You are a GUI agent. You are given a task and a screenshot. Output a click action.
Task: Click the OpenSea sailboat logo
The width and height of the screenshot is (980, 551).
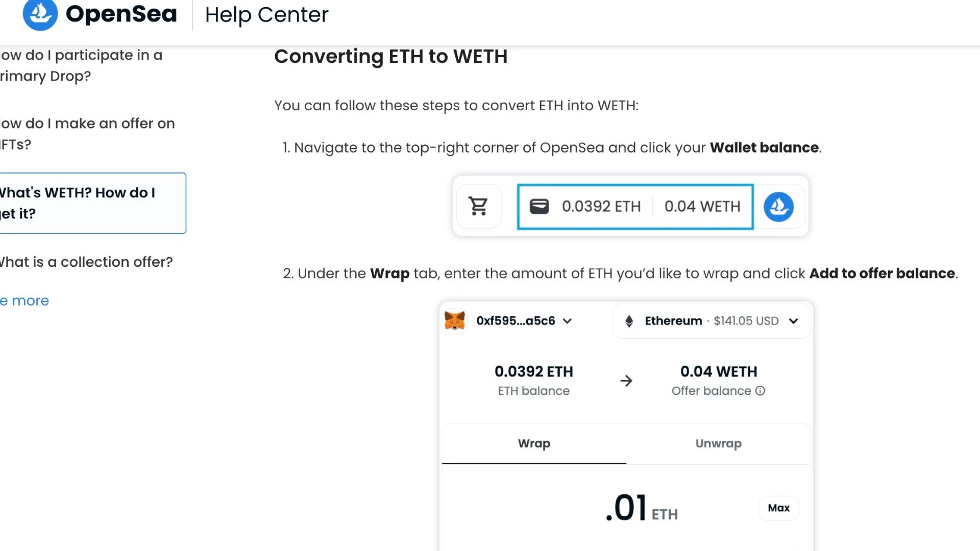pyautogui.click(x=40, y=14)
